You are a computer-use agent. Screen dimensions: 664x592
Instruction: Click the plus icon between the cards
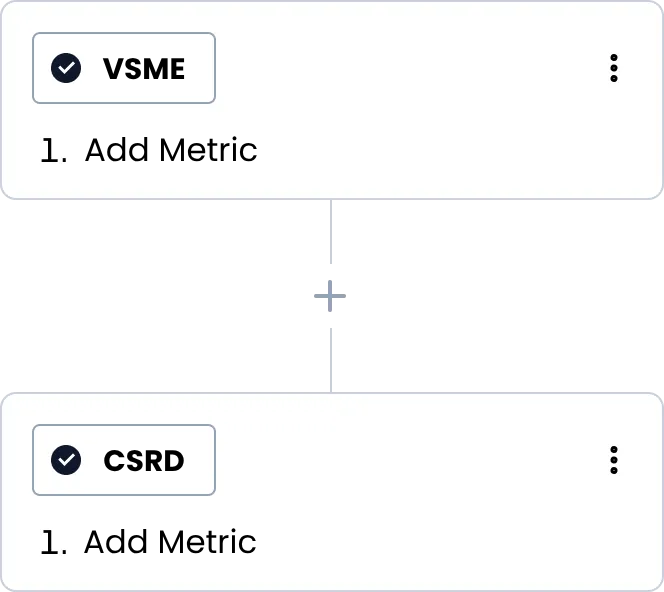[x=330, y=296]
